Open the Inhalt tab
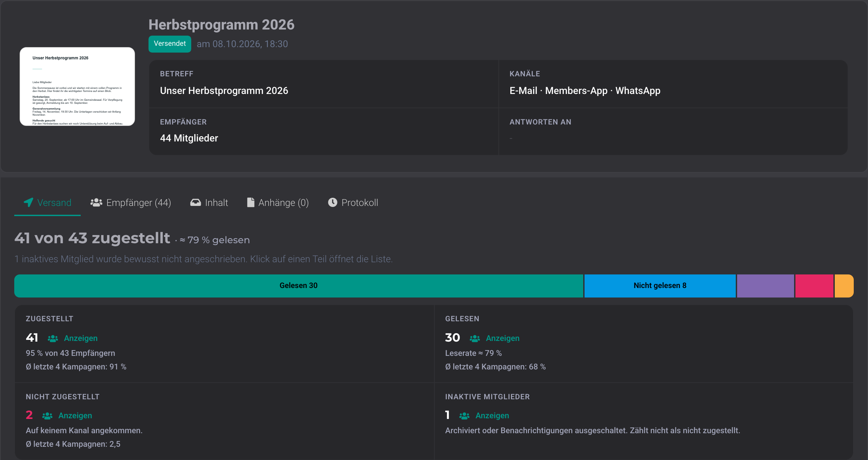The width and height of the screenshot is (868, 460). click(x=209, y=203)
